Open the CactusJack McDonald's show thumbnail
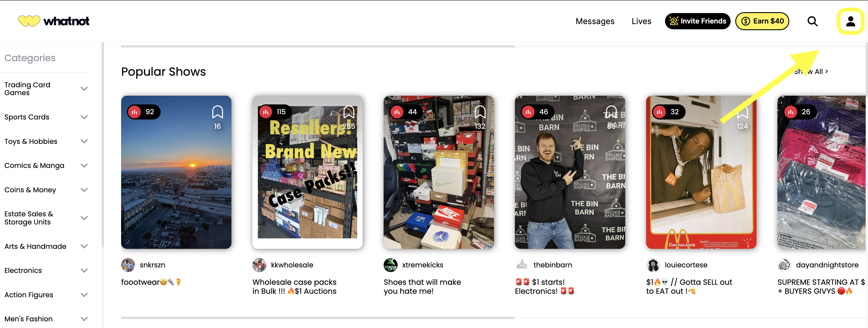This screenshot has height=328, width=868. (x=701, y=172)
